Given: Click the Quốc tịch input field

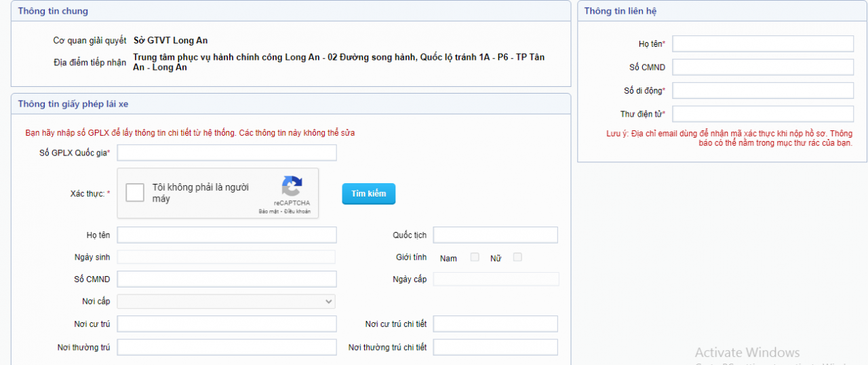Looking at the screenshot, I should [495, 235].
